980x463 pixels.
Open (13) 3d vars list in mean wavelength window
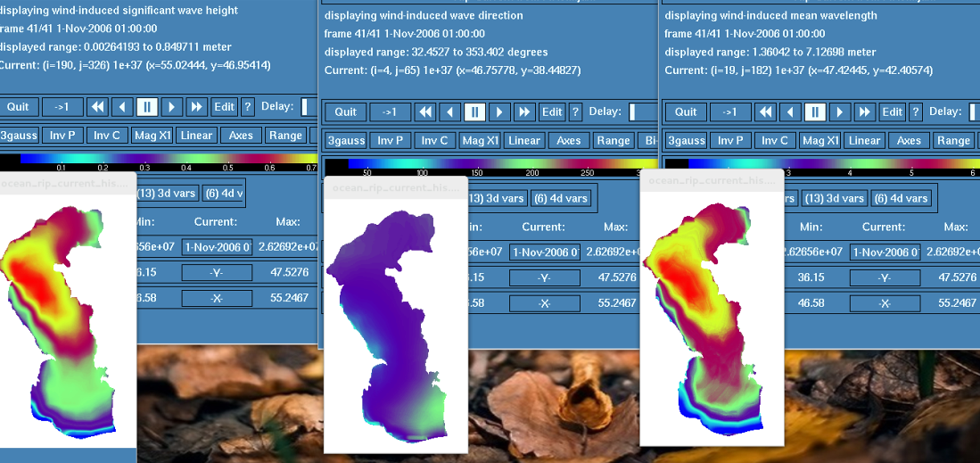click(835, 198)
